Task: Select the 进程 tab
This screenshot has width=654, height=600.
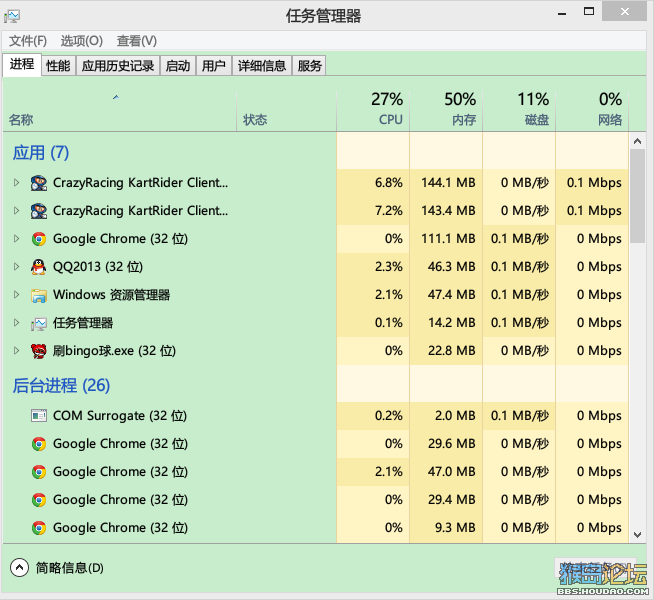Action: 22,65
